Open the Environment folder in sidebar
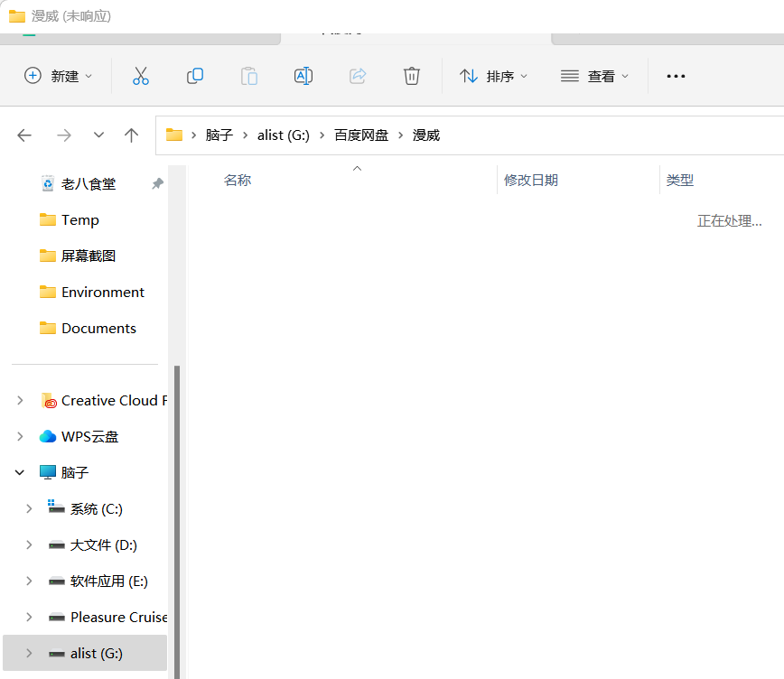This screenshot has width=784, height=679. click(102, 293)
